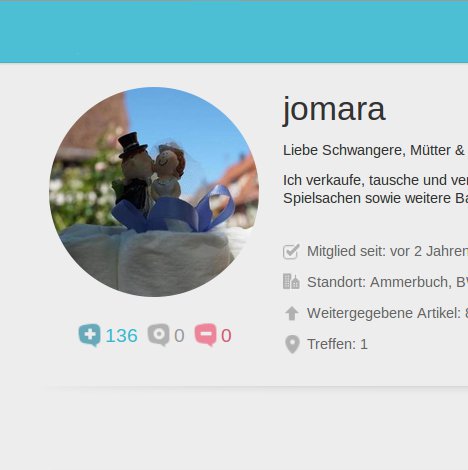Click the map pin icon beside Treffen

pos(292,344)
